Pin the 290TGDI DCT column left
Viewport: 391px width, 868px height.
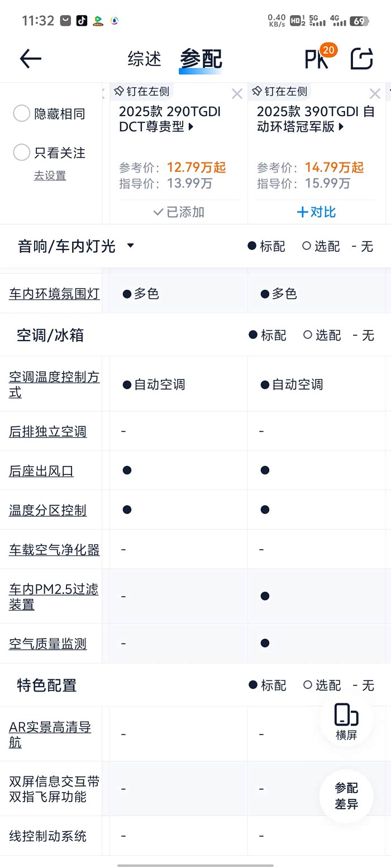coord(141,91)
